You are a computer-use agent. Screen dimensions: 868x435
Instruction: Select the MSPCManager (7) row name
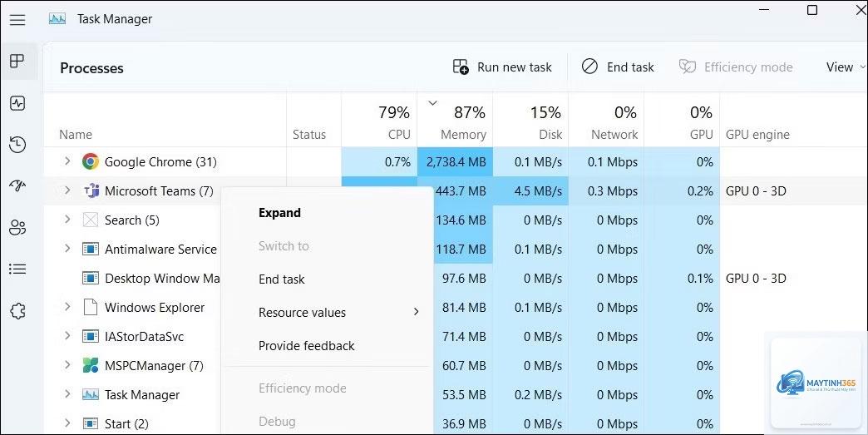click(154, 366)
